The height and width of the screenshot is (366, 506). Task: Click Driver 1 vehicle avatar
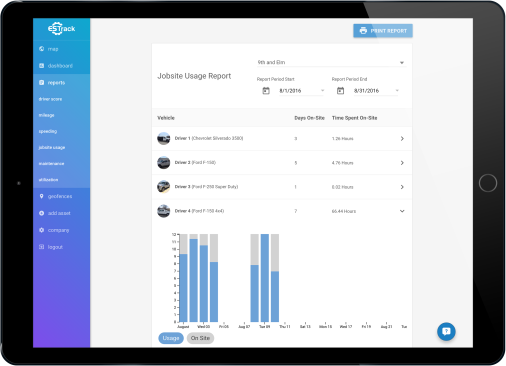click(164, 138)
